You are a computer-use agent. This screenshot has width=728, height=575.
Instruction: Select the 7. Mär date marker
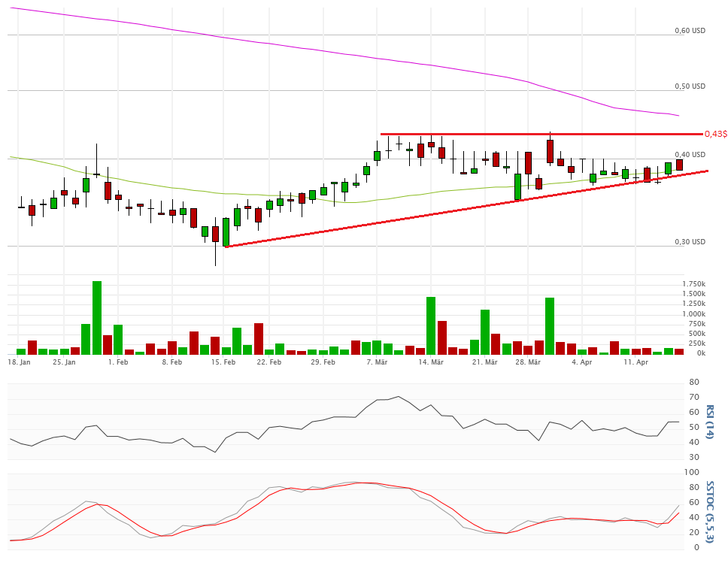[377, 362]
